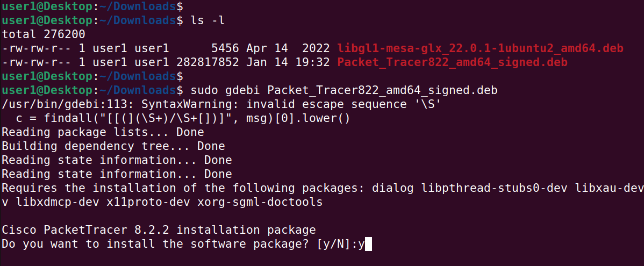Click the SyntaxWarning message line
The height and width of the screenshot is (266, 644).
tap(221, 104)
